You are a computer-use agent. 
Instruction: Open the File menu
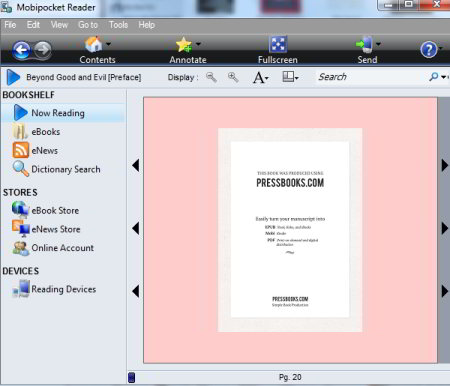coord(10,25)
